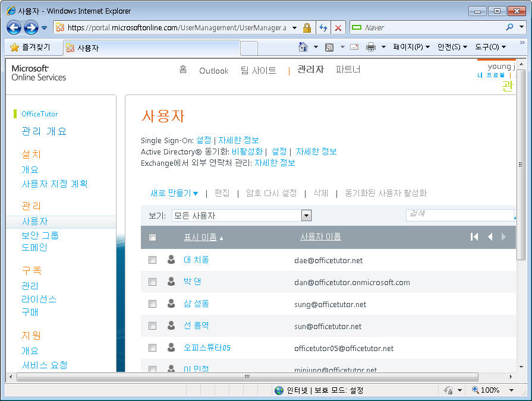Open search provider dropdown arrow

(x=521, y=27)
